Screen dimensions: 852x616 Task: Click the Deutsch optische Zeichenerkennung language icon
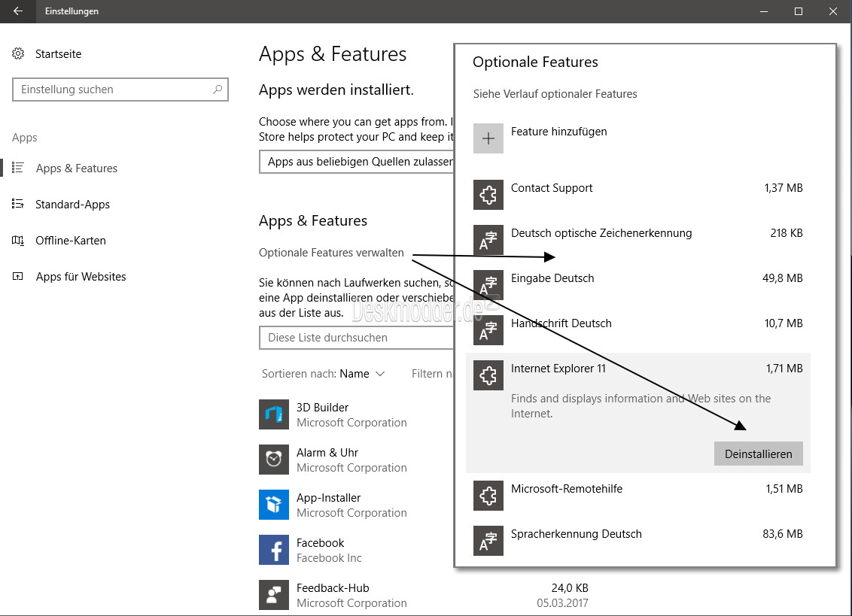(488, 239)
